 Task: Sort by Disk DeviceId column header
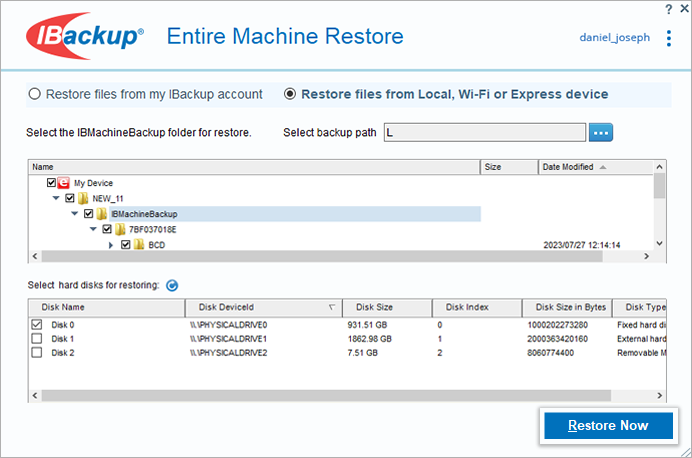pos(263,308)
